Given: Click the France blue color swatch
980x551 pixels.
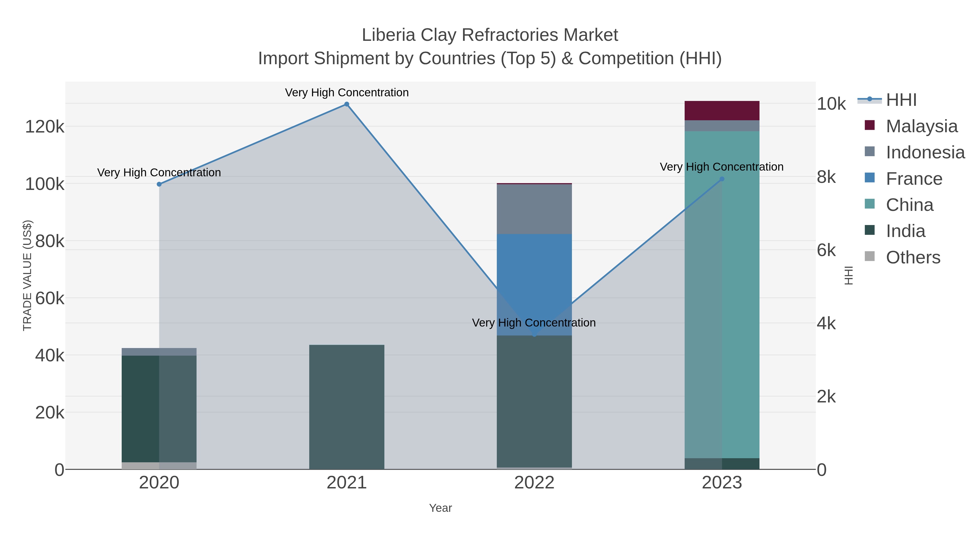Looking at the screenshot, I should [870, 178].
